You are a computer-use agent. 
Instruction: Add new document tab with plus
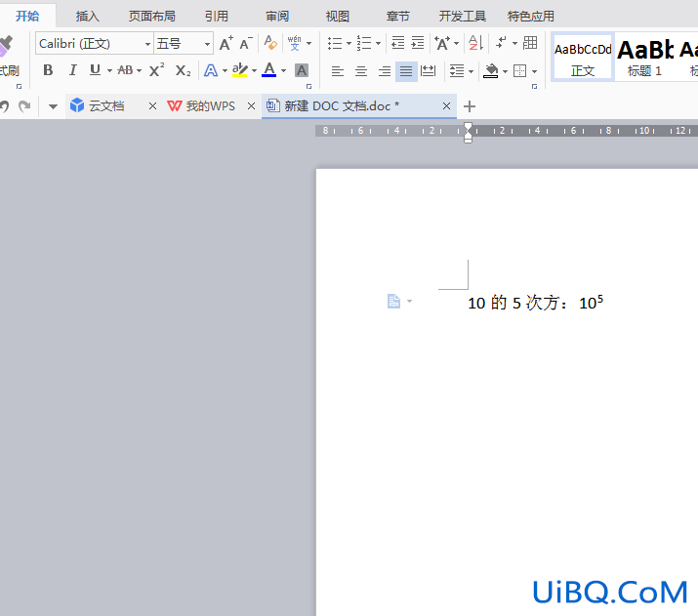coord(470,106)
